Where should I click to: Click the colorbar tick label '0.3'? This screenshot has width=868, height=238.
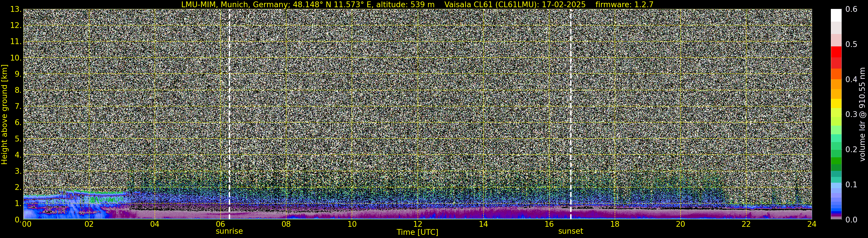(x=852, y=114)
